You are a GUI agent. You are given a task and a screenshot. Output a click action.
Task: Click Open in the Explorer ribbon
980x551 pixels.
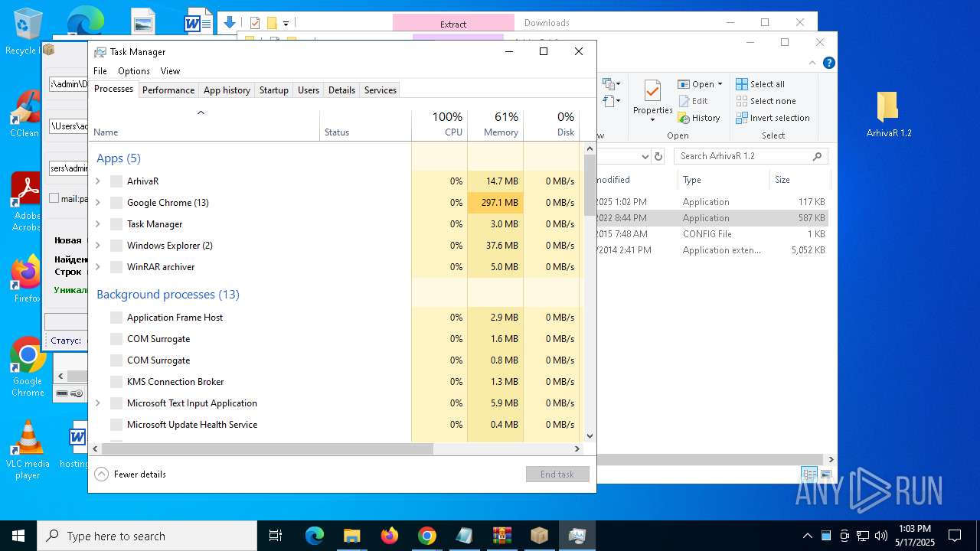click(697, 84)
